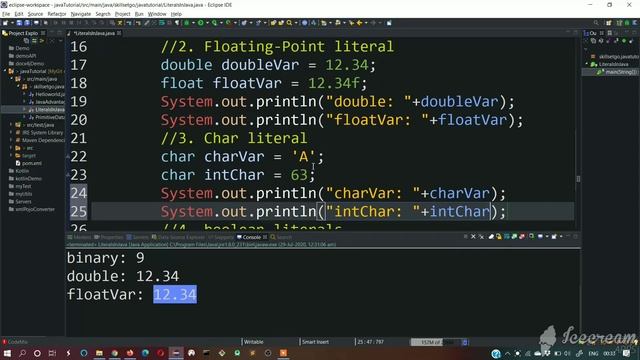Open the Refactor menu
Viewport: 640px width, 360px height.
(57, 14)
